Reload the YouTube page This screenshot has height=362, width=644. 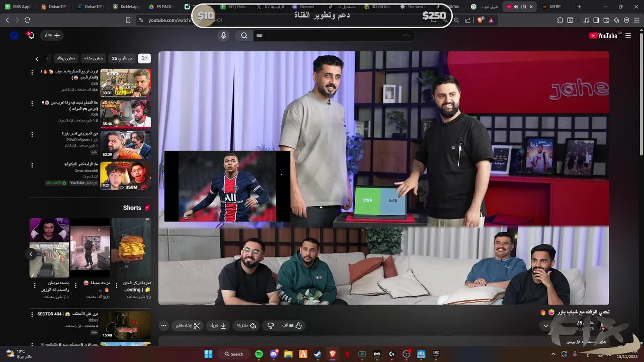pyautogui.click(x=27, y=20)
